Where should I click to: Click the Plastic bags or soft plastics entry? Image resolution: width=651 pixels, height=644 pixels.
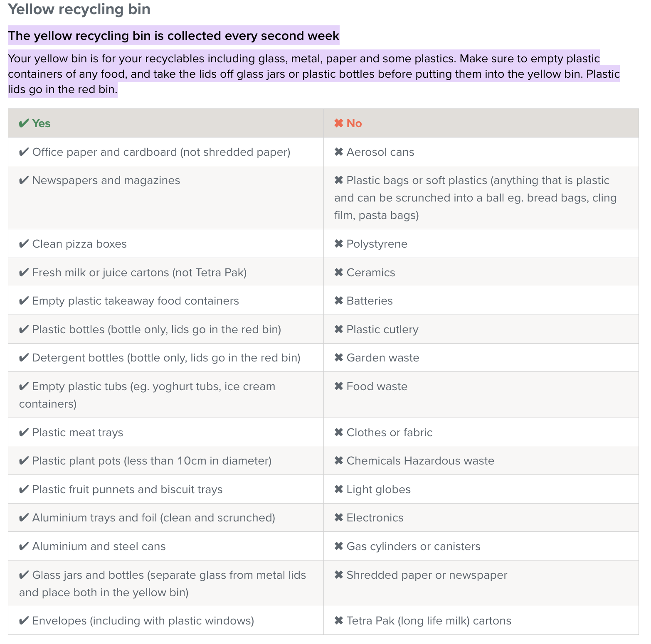tap(476, 198)
